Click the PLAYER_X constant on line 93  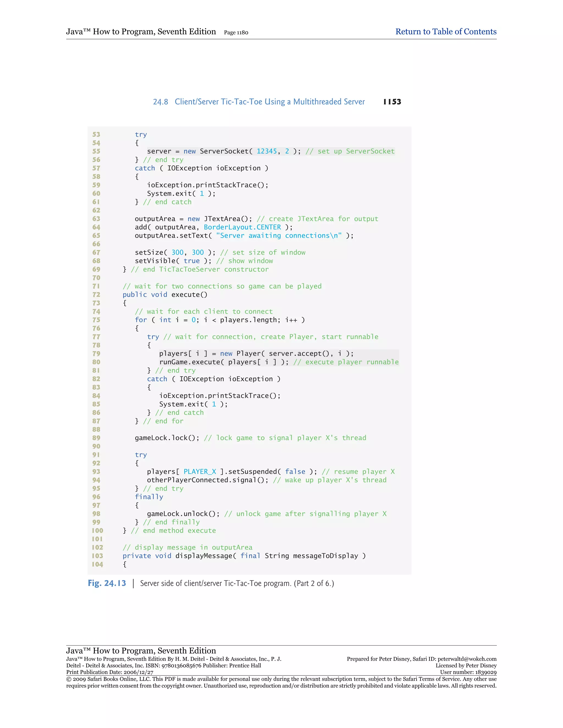pyautogui.click(x=200, y=472)
